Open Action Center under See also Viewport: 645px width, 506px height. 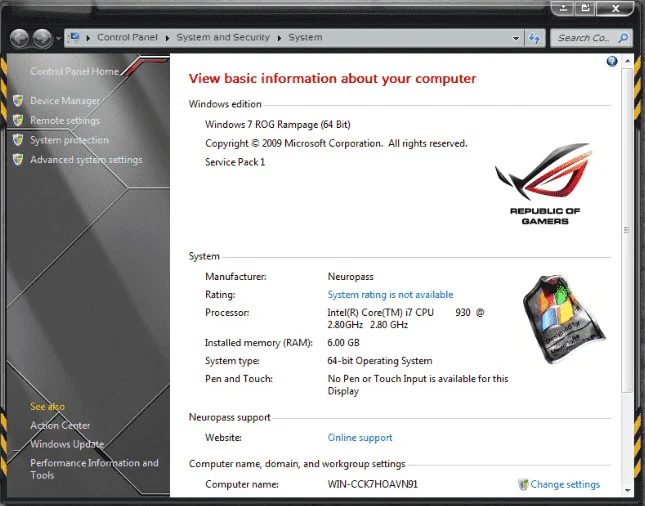pos(60,425)
